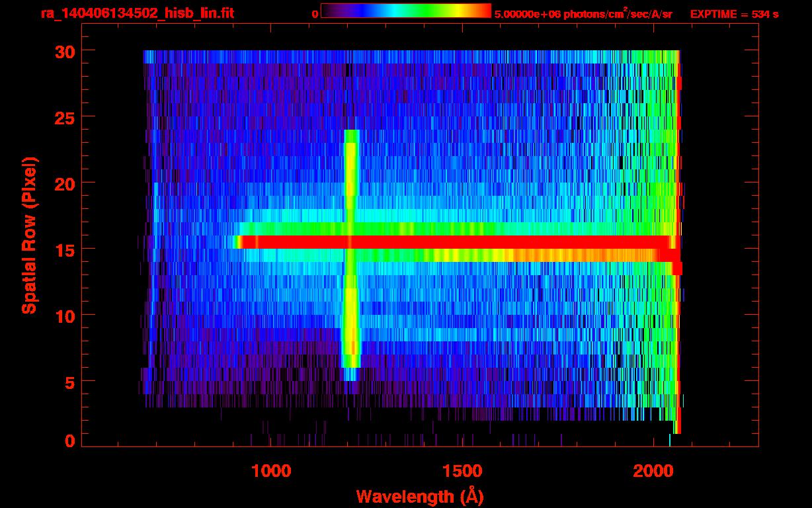Click the color bar minimum value 0
Viewport: 812px width, 508px height.
click(315, 15)
